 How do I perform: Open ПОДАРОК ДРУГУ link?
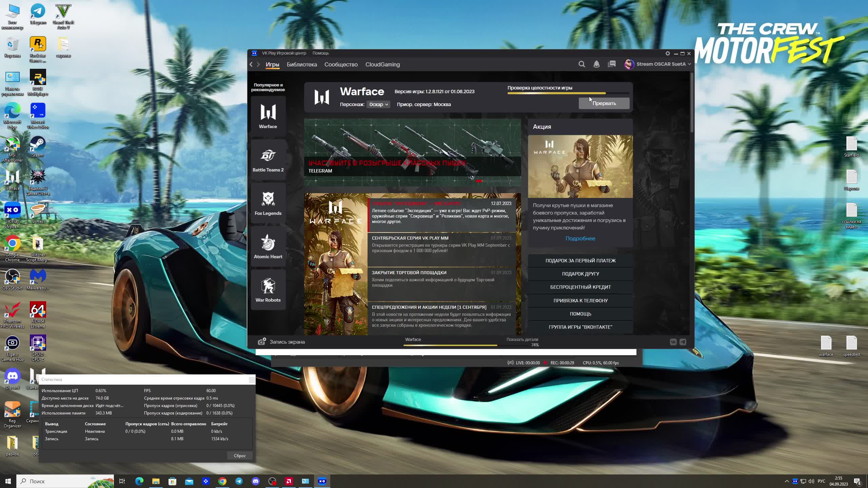[x=580, y=274]
